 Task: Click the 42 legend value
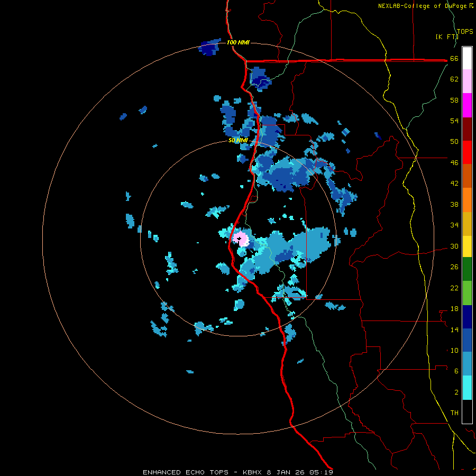(454, 184)
